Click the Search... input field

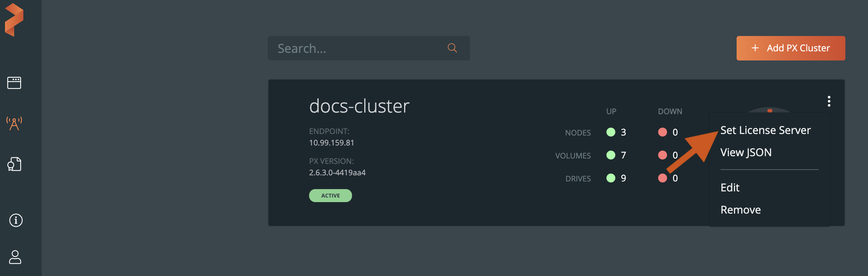coord(368,48)
